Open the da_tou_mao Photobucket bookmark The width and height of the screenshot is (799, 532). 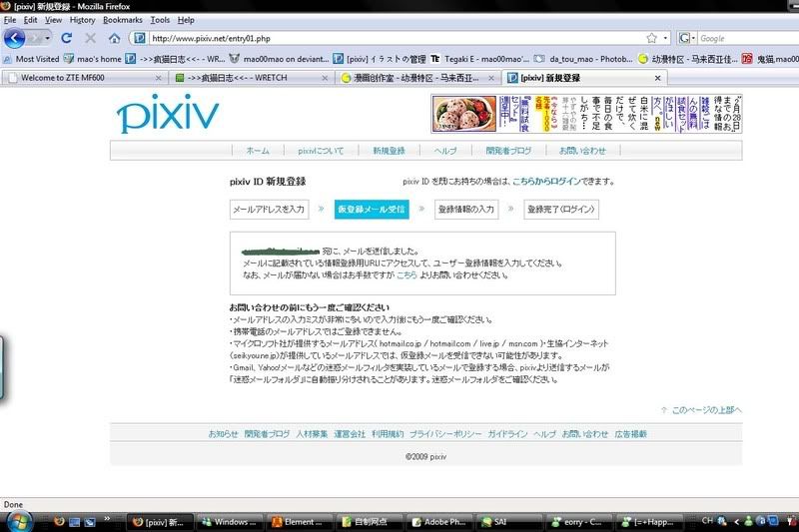click(x=584, y=59)
